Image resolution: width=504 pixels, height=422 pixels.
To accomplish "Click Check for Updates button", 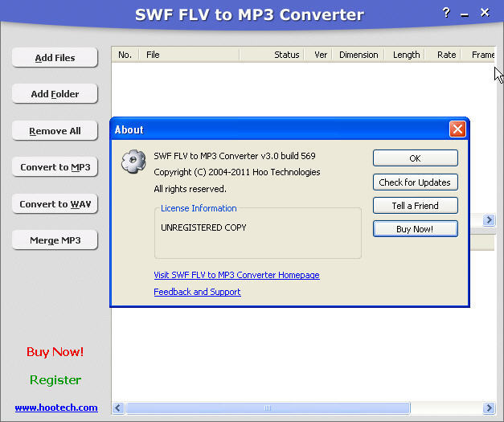I will [x=416, y=182].
